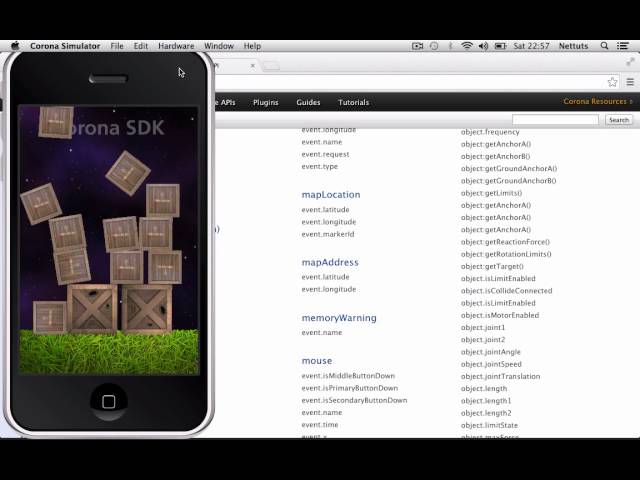The height and width of the screenshot is (480, 640).
Task: Open the Edit menu
Action: tap(141, 46)
